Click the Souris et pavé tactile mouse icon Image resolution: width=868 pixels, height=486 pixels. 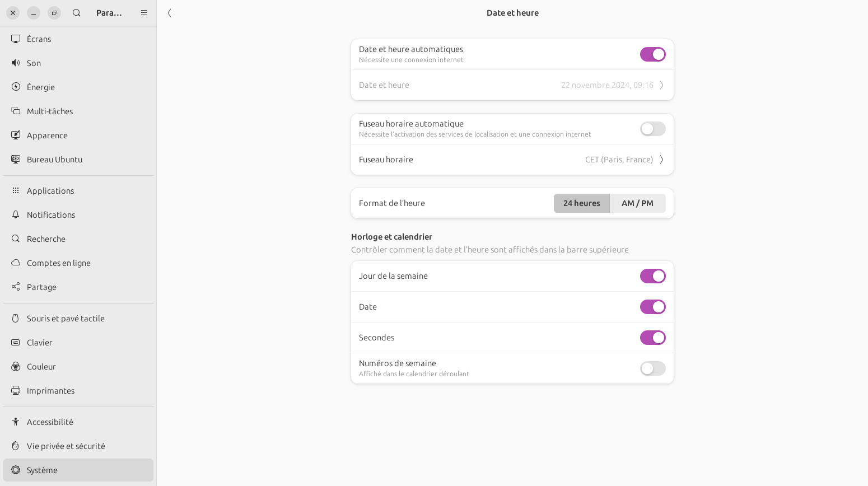[x=16, y=318]
